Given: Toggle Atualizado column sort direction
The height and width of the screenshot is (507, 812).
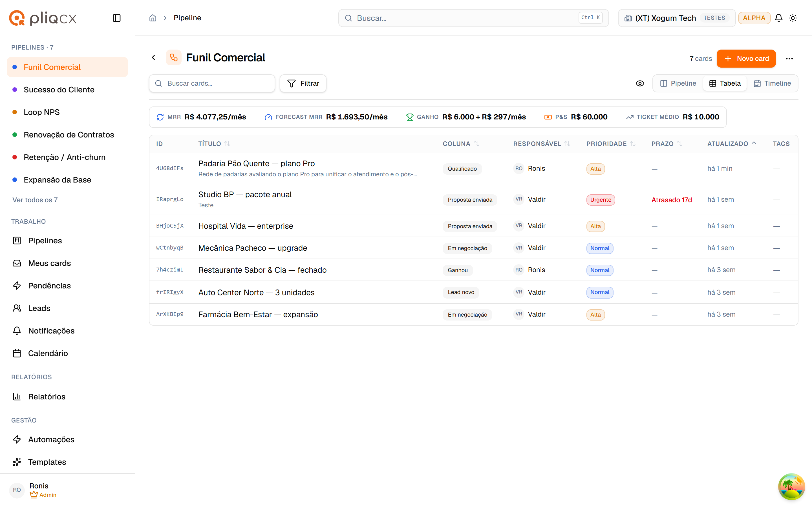Looking at the screenshot, I should coord(732,144).
